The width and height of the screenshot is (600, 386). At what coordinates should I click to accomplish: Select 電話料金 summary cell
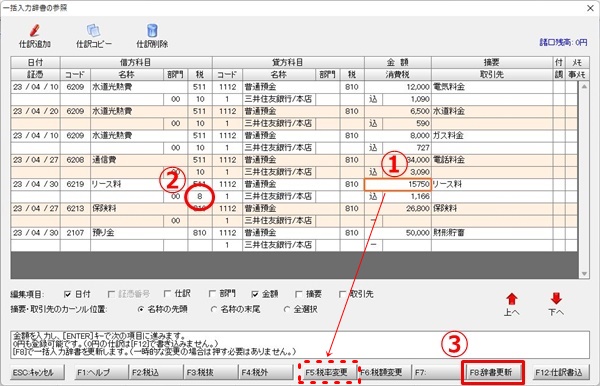pos(492,160)
